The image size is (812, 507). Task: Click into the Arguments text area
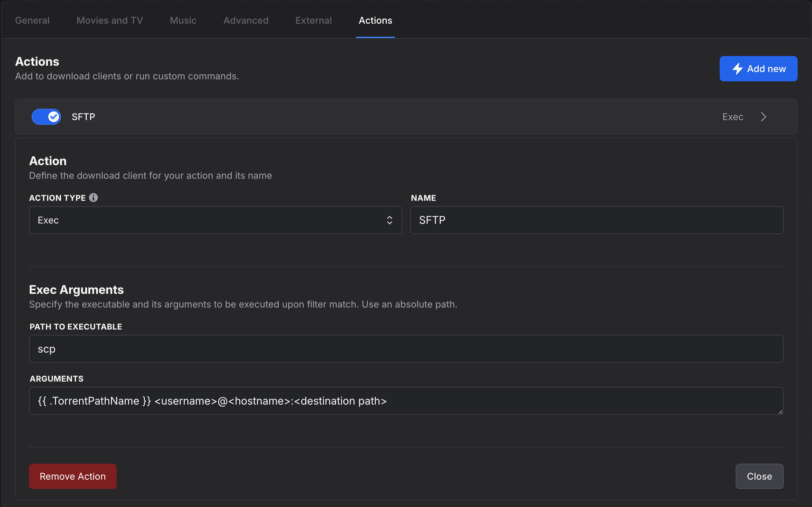pyautogui.click(x=406, y=401)
